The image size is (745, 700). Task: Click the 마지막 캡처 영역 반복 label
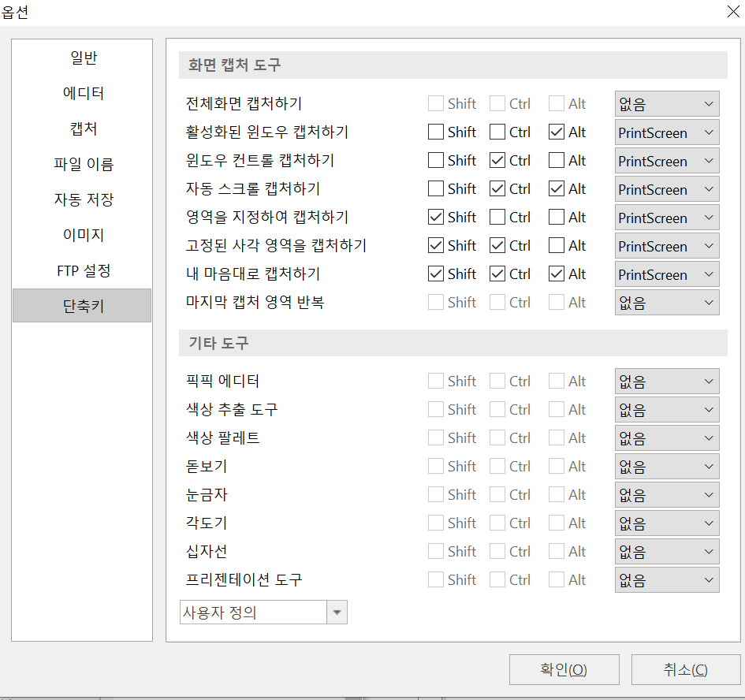point(255,302)
